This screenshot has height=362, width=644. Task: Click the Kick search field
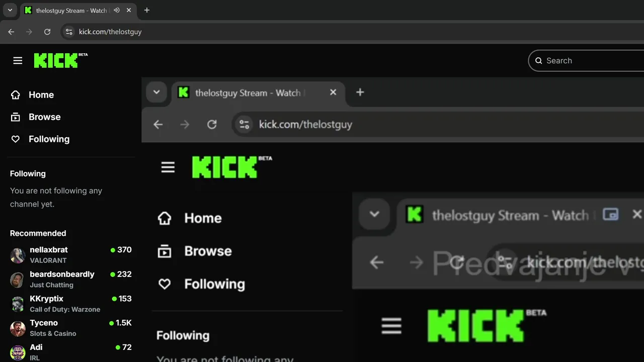[586, 61]
